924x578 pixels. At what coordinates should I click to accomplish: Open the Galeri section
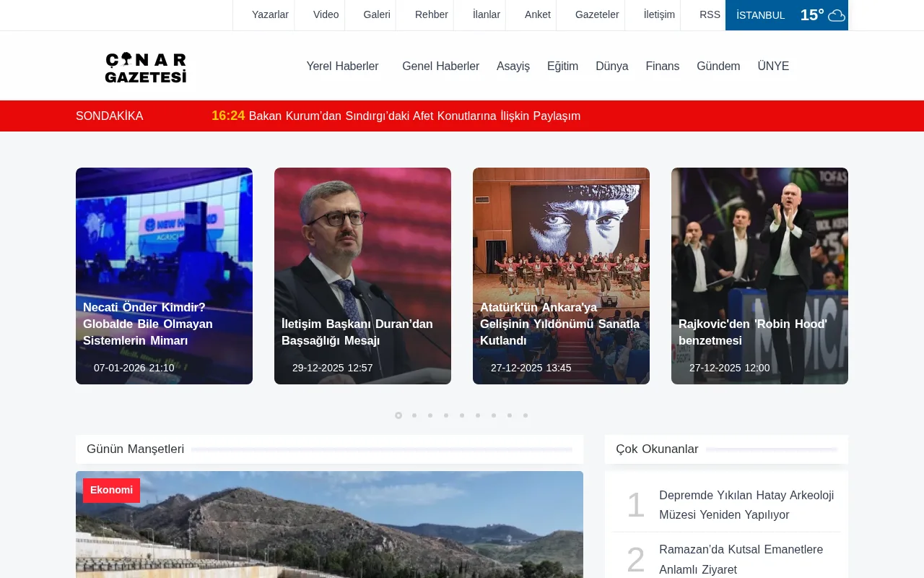coord(377,14)
